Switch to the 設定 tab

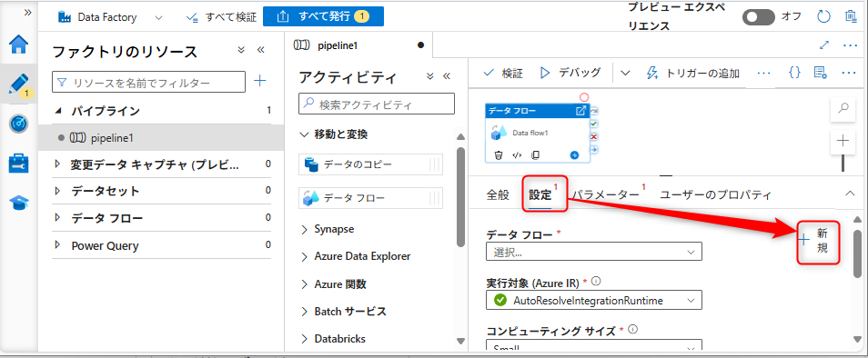[x=540, y=194]
